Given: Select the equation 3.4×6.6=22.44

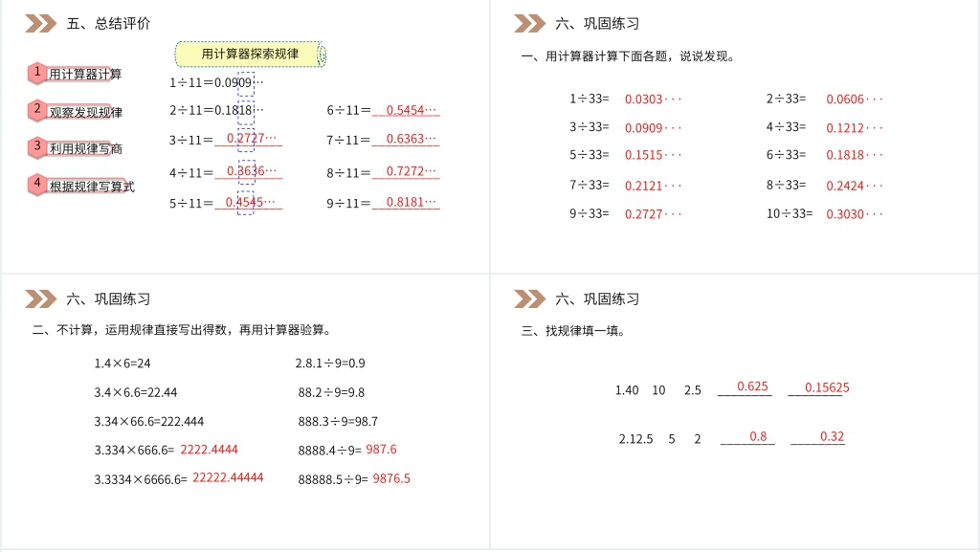Looking at the screenshot, I should coord(136,393).
